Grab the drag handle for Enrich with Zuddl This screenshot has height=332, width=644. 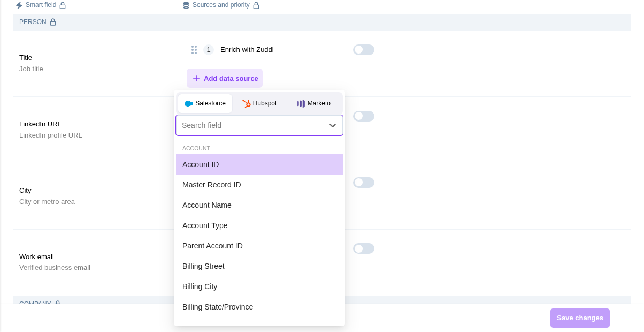pyautogui.click(x=194, y=50)
